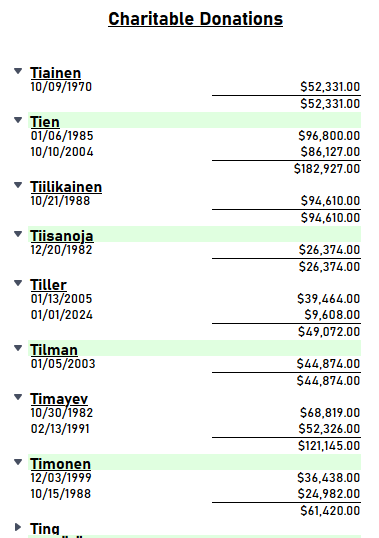The height and width of the screenshot is (538, 379).
Task: Open the Tiisanoja name link
Action: click(62, 236)
